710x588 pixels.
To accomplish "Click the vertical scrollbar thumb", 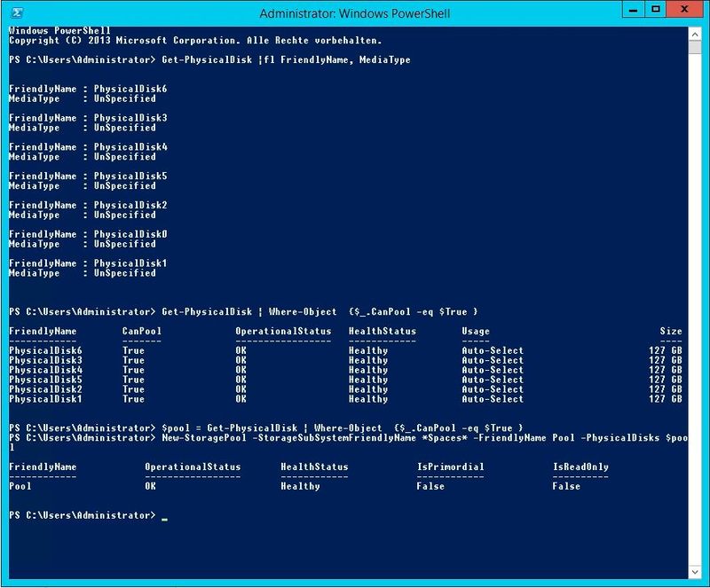I will [x=695, y=47].
